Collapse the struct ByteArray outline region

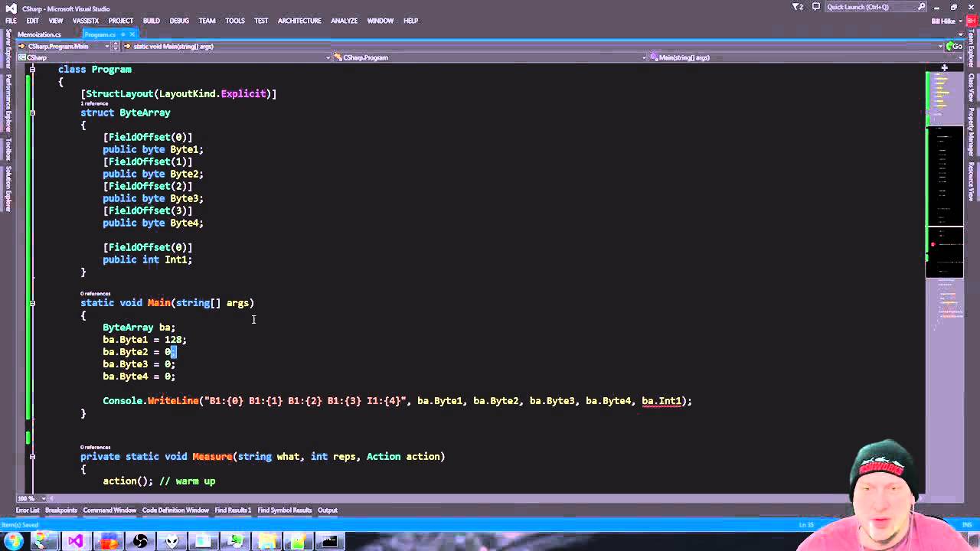pos(32,112)
